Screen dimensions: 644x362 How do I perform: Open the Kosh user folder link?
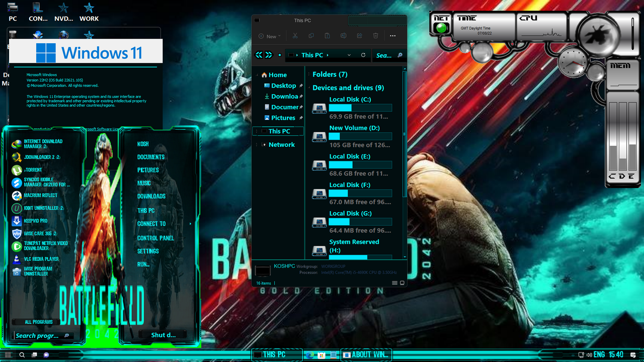[x=143, y=144]
